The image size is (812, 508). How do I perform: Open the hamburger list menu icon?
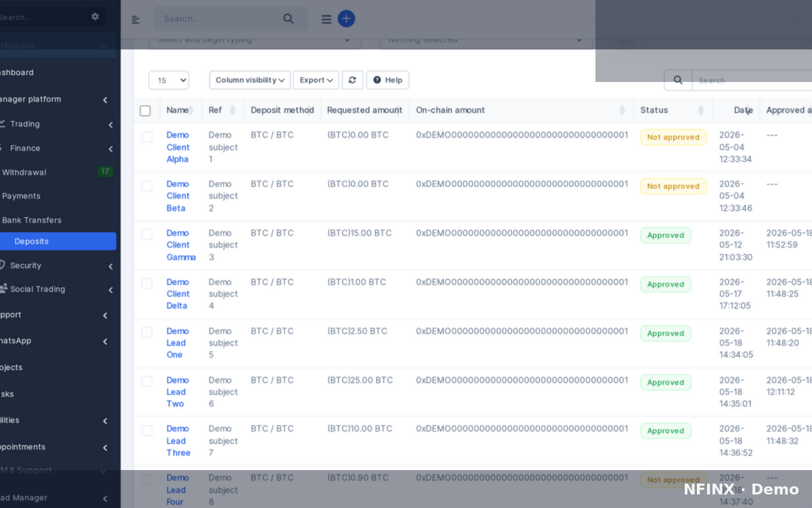tap(326, 20)
